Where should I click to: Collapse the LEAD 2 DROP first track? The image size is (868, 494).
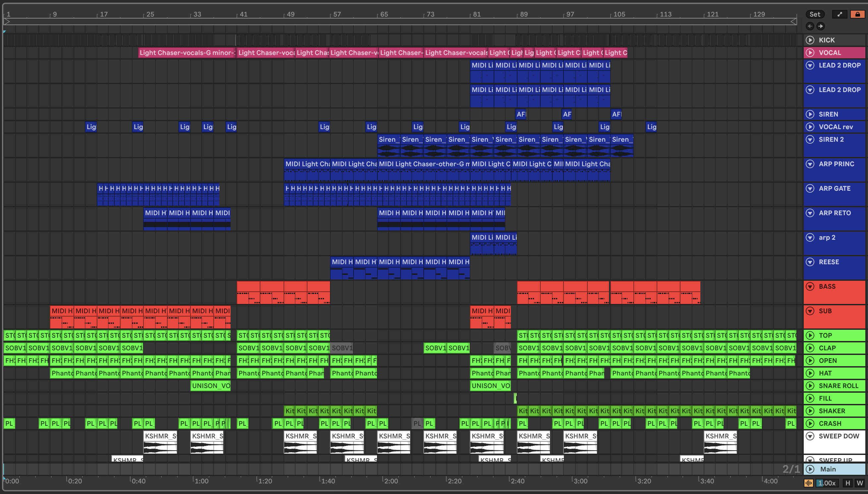[x=810, y=65]
